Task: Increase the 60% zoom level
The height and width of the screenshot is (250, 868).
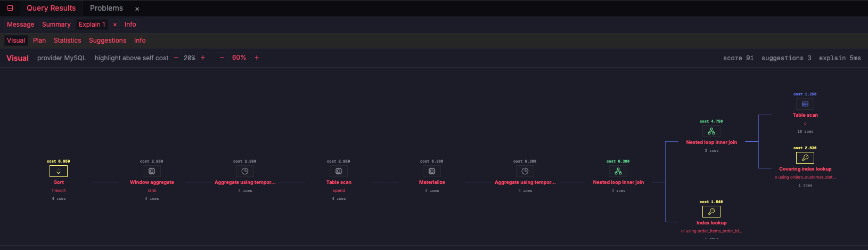Action: click(257, 58)
